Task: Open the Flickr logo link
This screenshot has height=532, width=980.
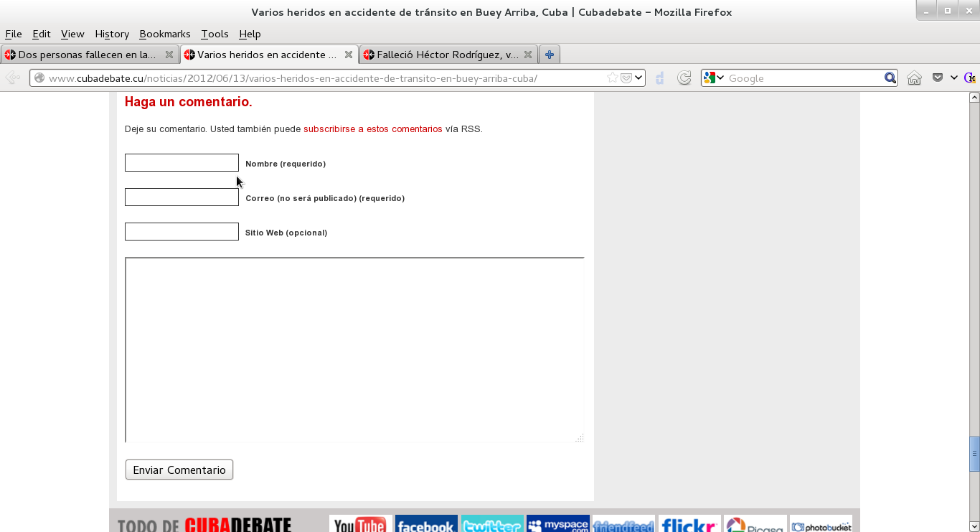Action: coord(689,524)
